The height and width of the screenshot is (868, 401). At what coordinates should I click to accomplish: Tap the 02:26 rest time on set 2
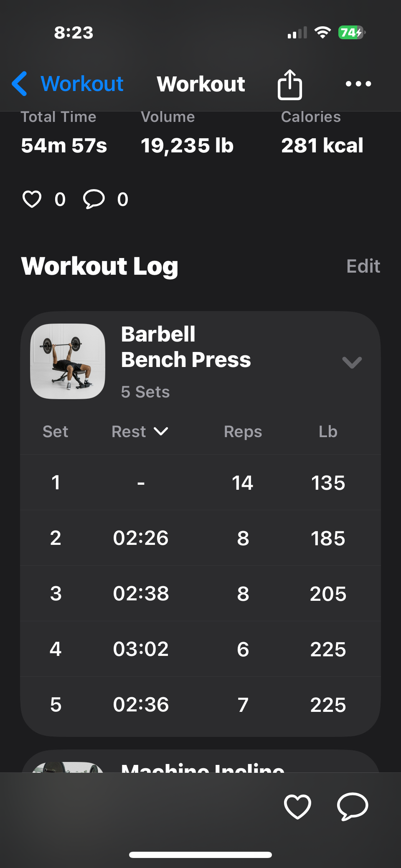tap(141, 538)
